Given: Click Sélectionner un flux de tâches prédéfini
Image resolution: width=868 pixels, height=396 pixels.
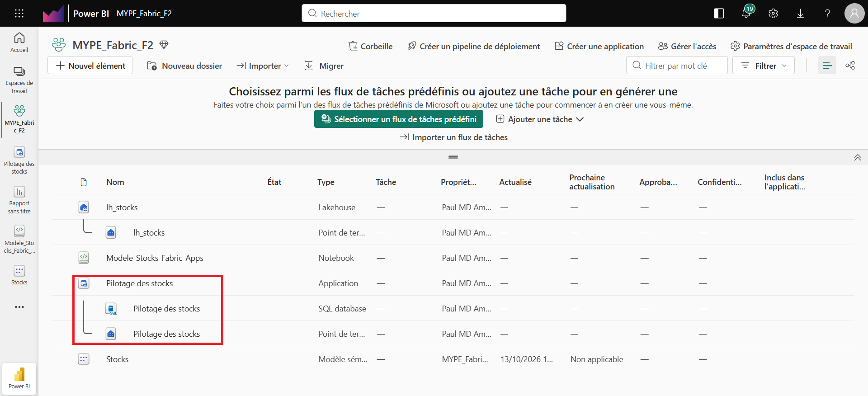Looking at the screenshot, I should pos(399,119).
